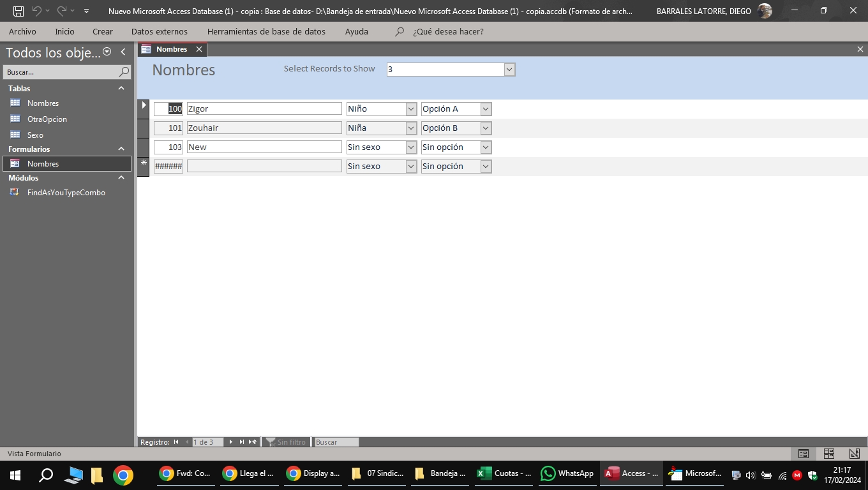Viewport: 868px width, 490px height.
Task: Click the Windows Security shield tray icon
Action: (812, 475)
